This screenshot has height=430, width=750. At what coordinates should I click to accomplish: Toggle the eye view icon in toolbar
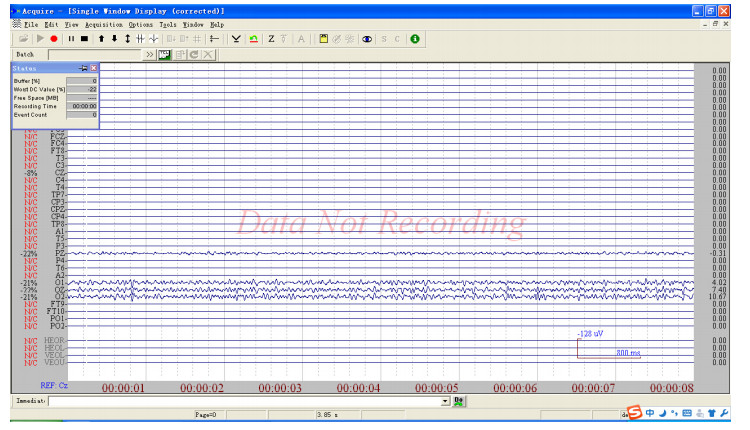coord(367,38)
